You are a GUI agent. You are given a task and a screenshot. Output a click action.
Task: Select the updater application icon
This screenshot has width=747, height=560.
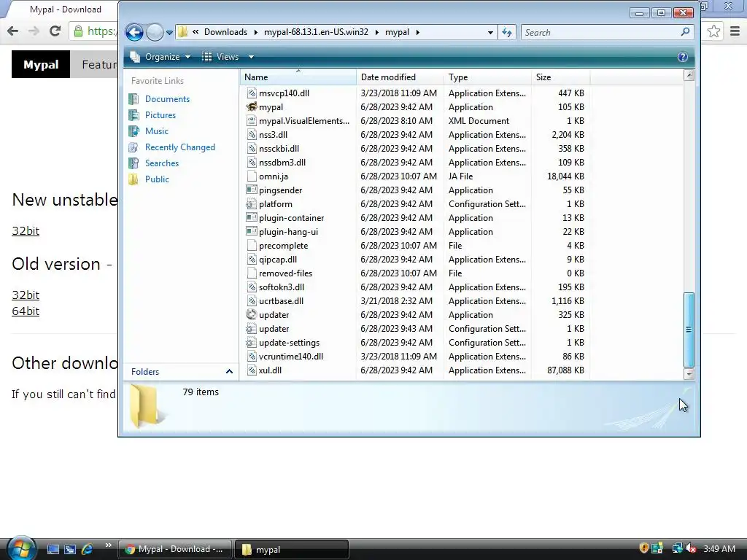(252, 315)
